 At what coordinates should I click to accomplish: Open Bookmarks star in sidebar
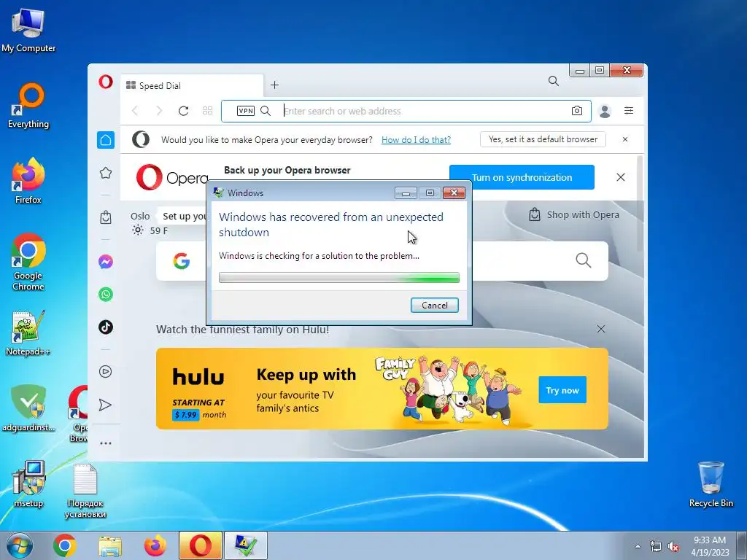point(106,173)
